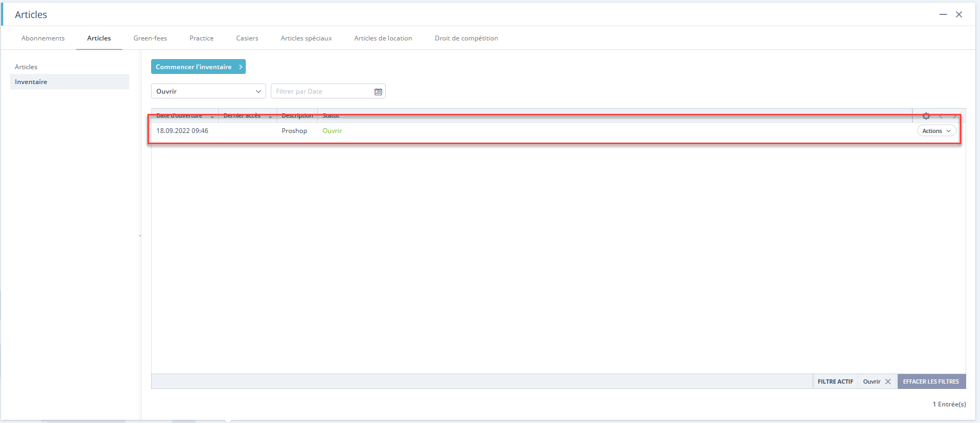Select the Articles tab
The height and width of the screenshot is (423, 980).
99,38
